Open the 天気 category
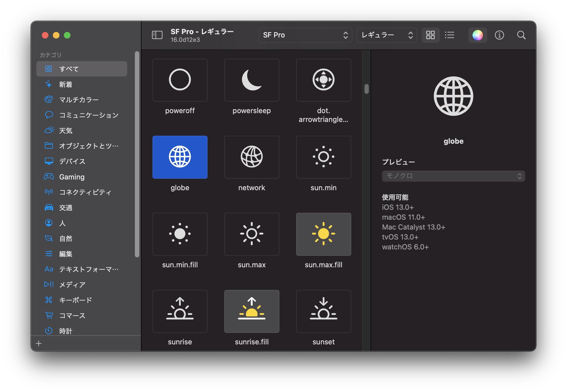Viewport: 567px width, 392px height. coord(66,130)
